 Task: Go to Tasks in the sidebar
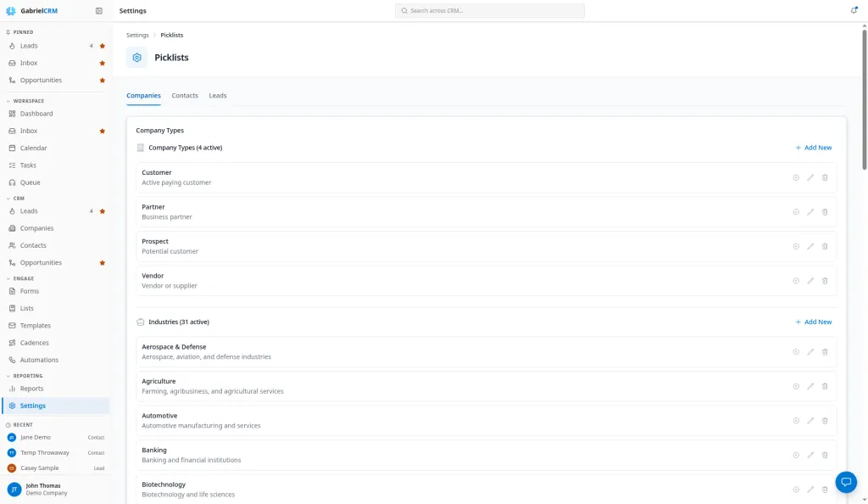tap(55, 165)
